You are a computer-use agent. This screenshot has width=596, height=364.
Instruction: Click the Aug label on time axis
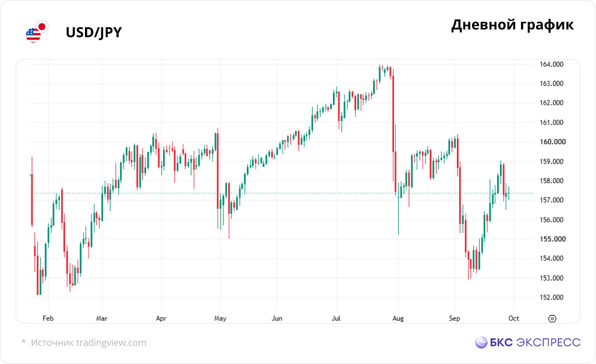[398, 319]
